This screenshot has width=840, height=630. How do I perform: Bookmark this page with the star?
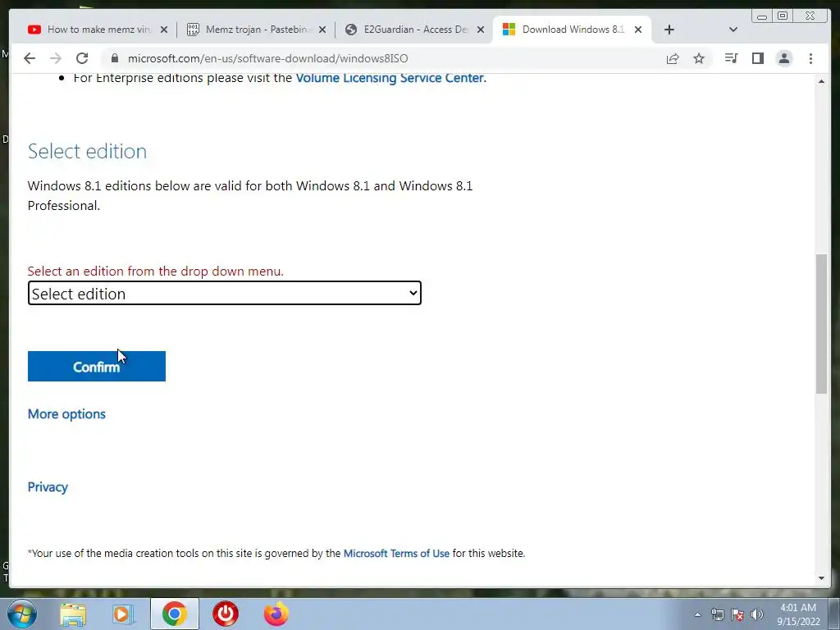(x=699, y=58)
